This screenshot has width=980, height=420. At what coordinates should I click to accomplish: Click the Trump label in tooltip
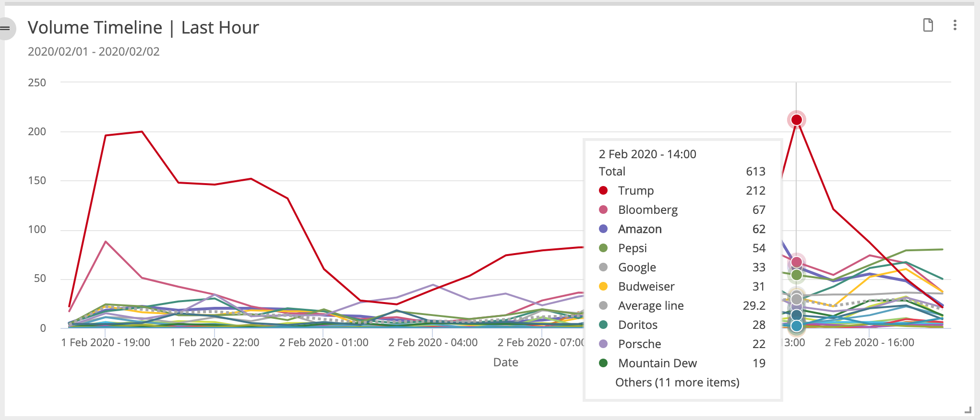click(635, 191)
